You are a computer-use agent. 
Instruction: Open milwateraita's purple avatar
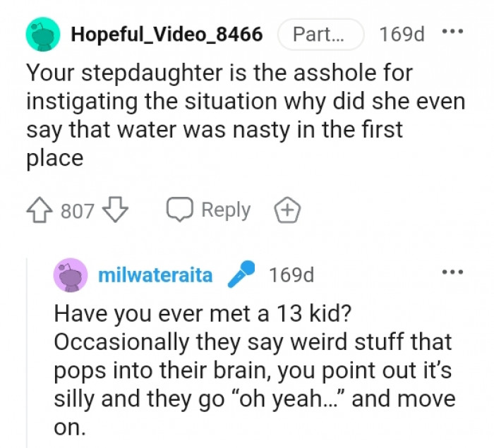click(x=71, y=275)
